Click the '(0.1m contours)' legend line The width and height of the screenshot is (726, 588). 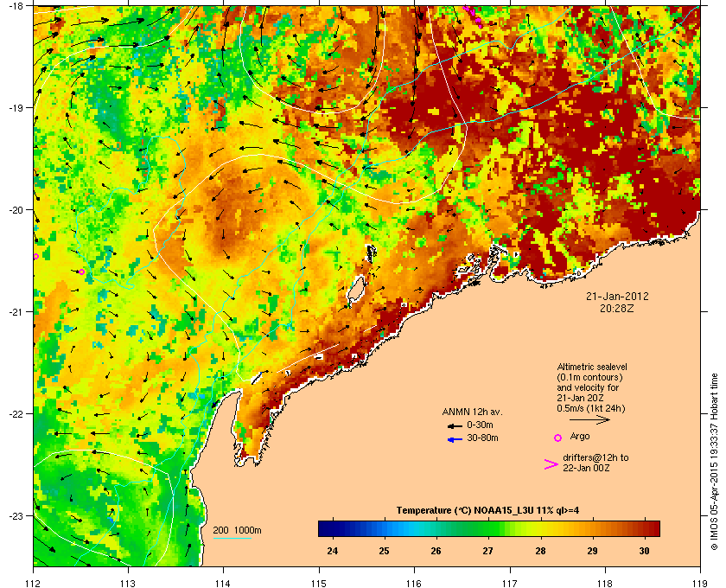(x=589, y=377)
